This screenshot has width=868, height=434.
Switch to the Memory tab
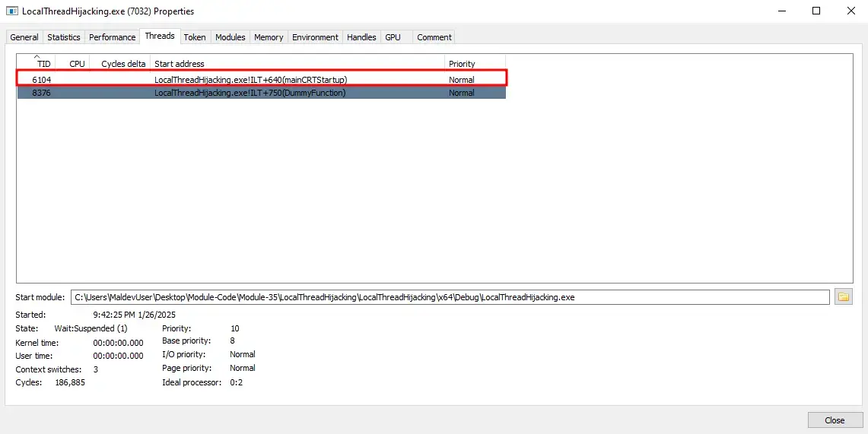[x=269, y=37]
